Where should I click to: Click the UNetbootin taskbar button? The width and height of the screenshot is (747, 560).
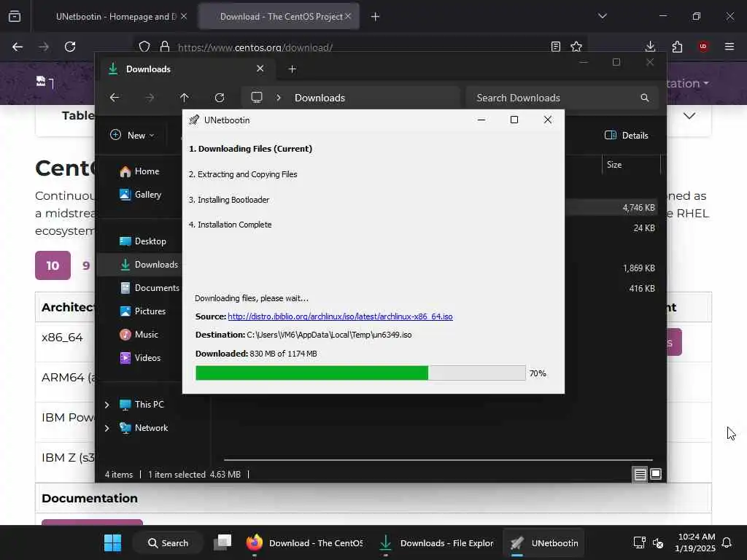pyautogui.click(x=544, y=542)
